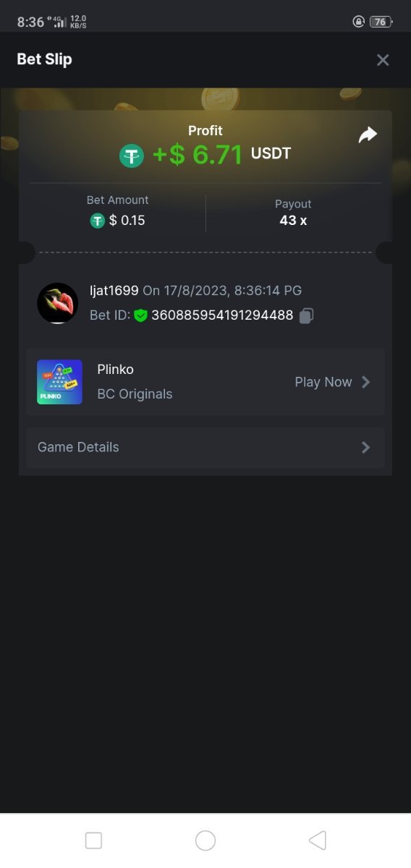Click Play Now for Plinko
The height and width of the screenshot is (868, 411).
point(323,382)
